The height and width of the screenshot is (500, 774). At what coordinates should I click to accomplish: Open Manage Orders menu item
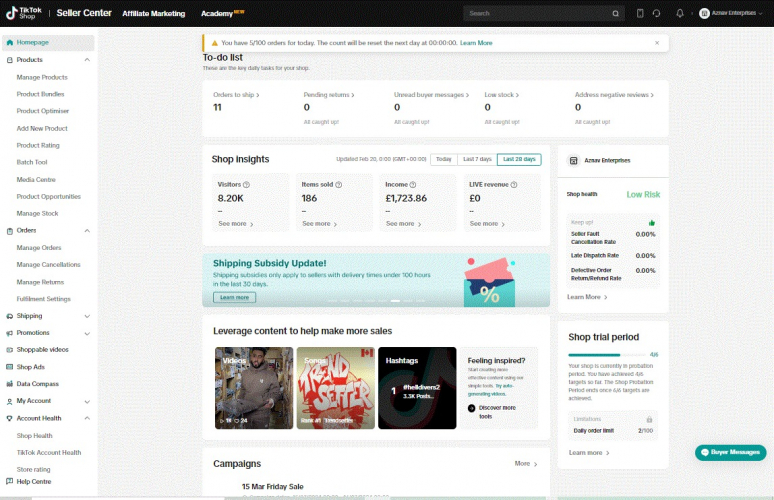(x=39, y=248)
